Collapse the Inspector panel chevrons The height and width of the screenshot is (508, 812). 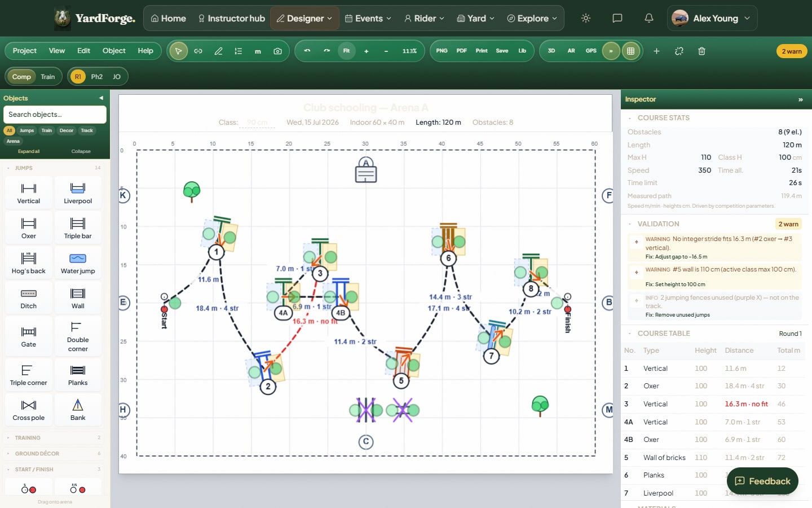tap(800, 99)
